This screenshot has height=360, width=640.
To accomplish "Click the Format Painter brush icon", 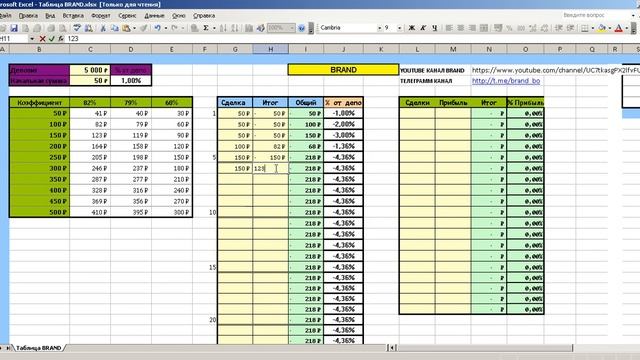I will (x=144, y=28).
